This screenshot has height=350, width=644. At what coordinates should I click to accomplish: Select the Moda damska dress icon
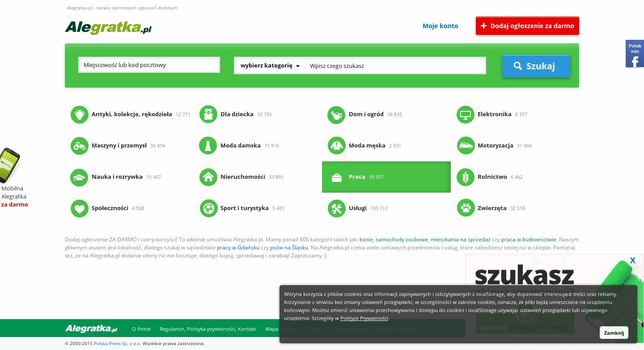coord(208,146)
